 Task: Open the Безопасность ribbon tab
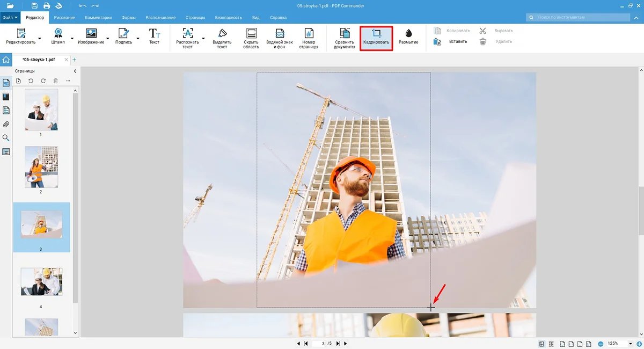229,18
